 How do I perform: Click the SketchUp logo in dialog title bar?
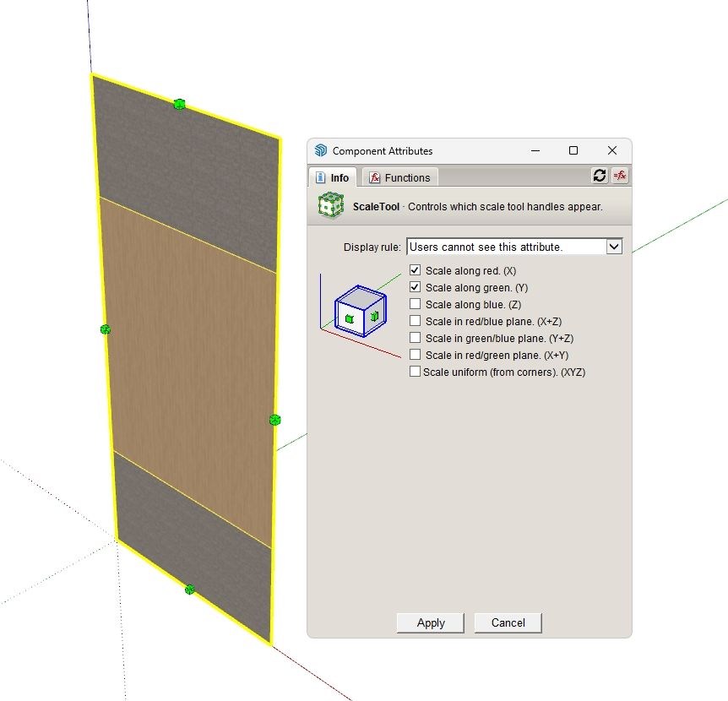(x=320, y=151)
